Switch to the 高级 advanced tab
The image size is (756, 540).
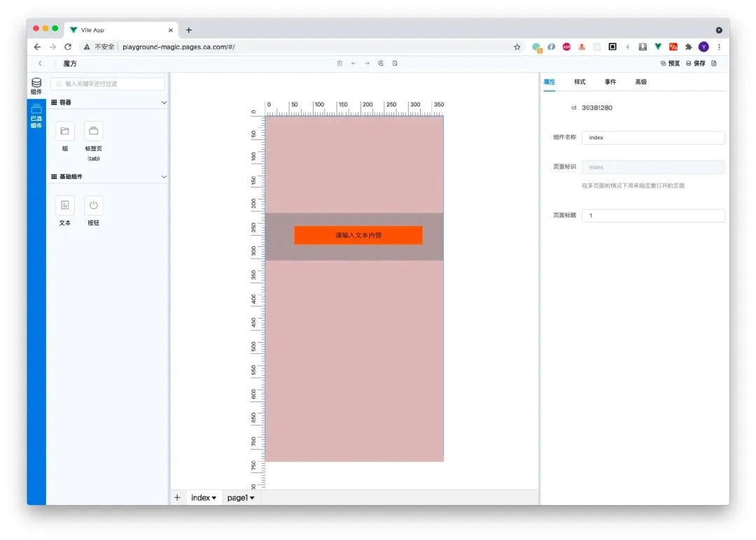[640, 82]
